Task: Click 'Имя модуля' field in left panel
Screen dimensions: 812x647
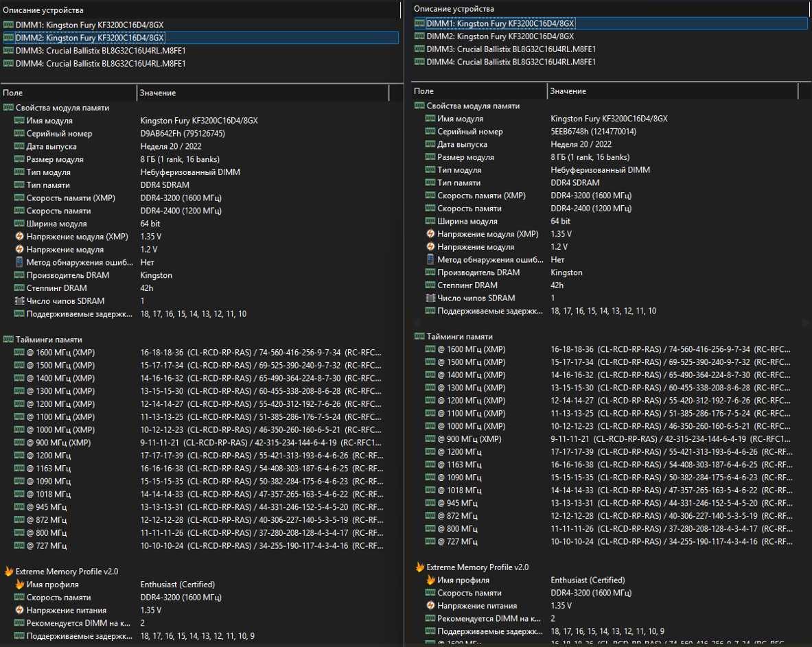Action: [49, 120]
